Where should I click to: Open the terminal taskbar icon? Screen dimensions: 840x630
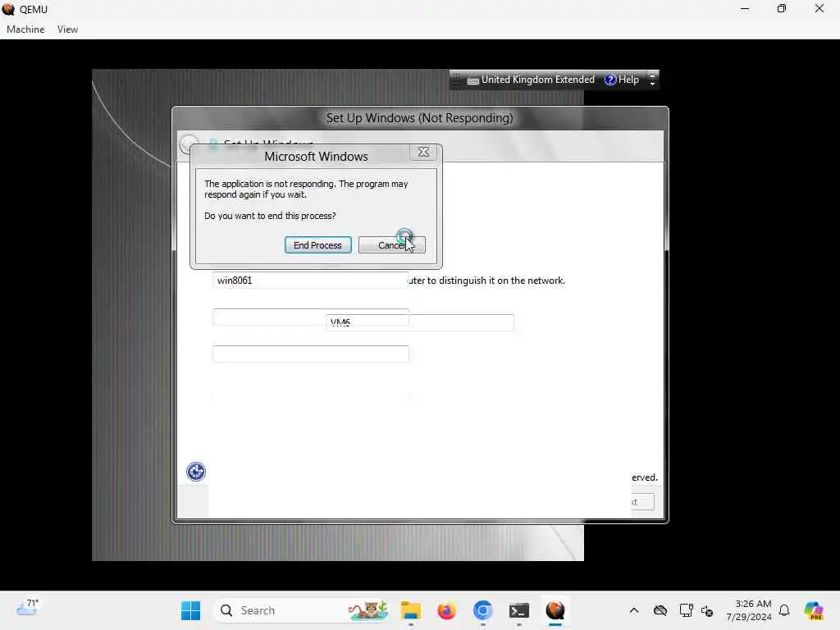pos(518,610)
